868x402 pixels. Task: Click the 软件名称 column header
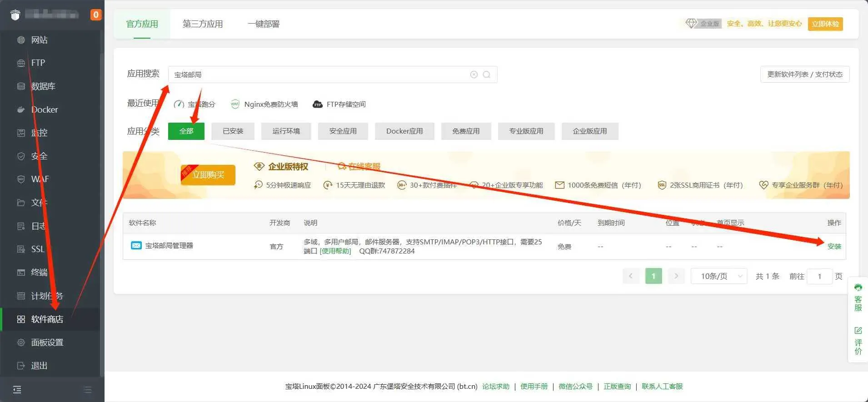tap(142, 223)
